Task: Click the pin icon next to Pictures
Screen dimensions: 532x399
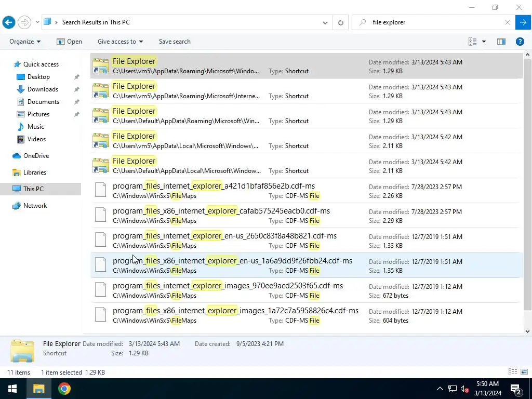Action: tap(77, 114)
